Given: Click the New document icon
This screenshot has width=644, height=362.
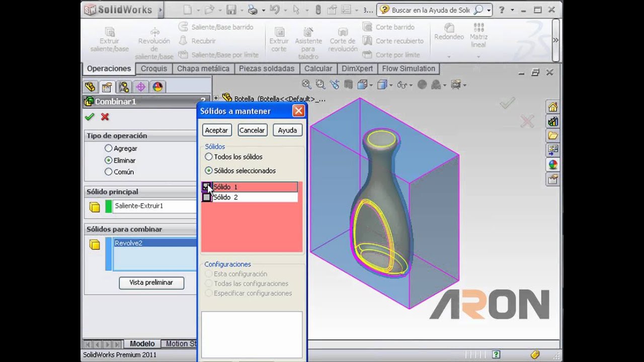Looking at the screenshot, I should click(x=187, y=10).
